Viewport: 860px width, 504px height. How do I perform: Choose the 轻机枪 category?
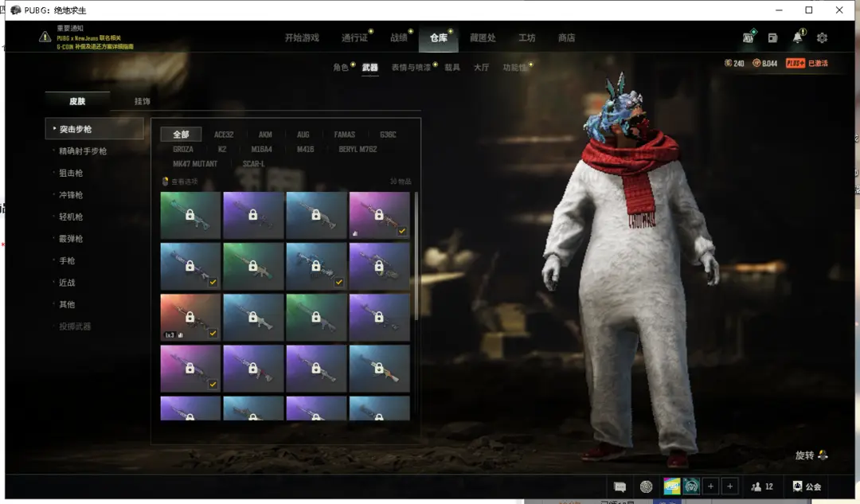(71, 217)
